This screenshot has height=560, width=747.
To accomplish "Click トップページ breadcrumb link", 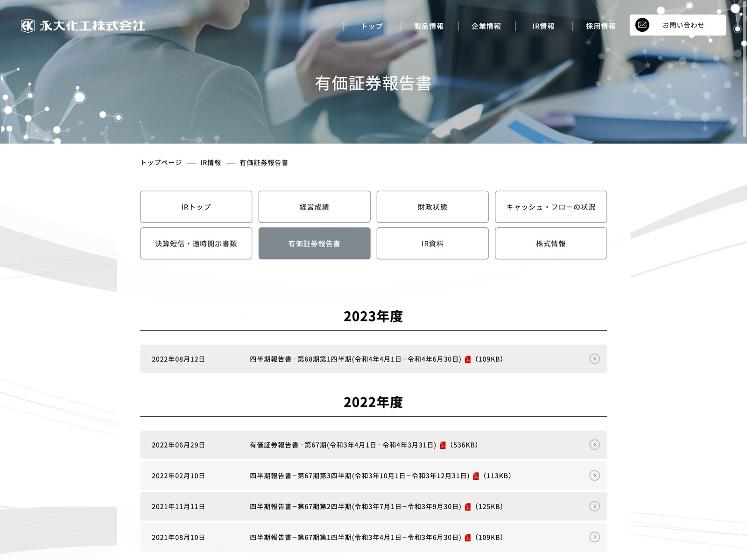I will click(x=161, y=163).
